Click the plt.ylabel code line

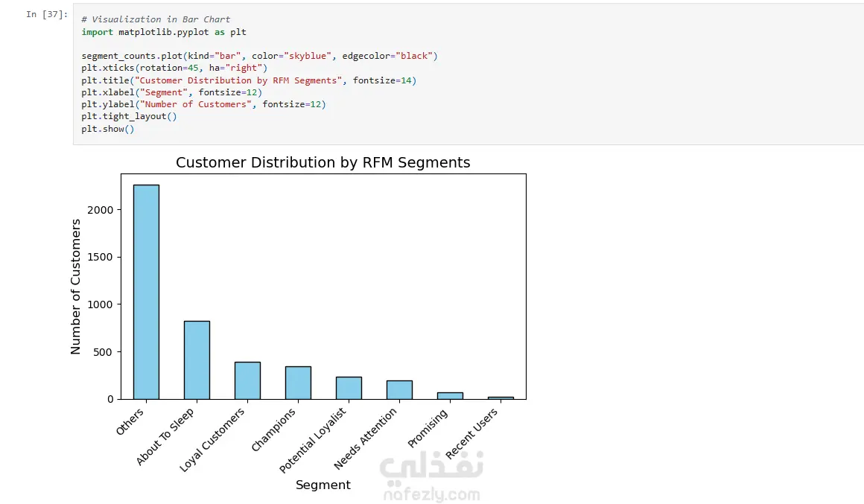(x=204, y=104)
